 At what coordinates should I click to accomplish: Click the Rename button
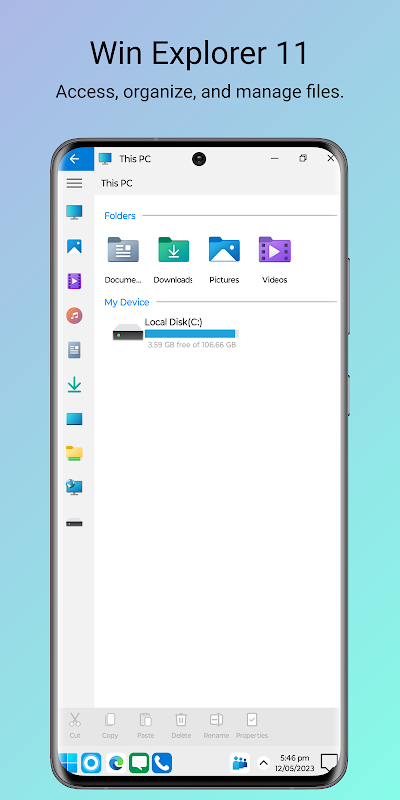216,726
